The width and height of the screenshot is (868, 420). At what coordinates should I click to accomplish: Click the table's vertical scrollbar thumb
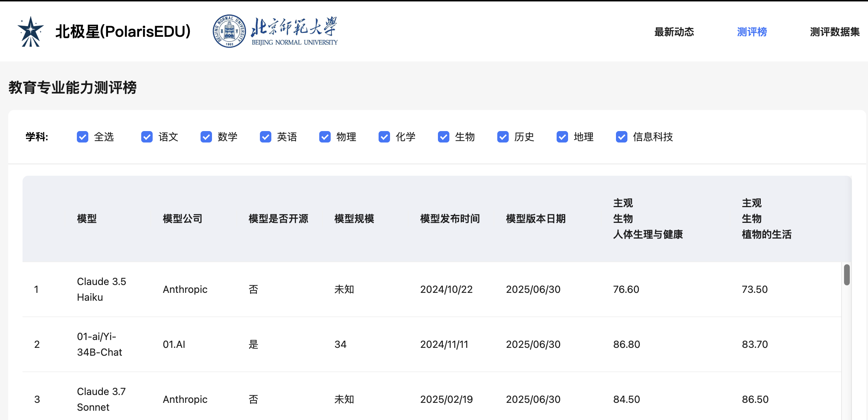tap(847, 275)
